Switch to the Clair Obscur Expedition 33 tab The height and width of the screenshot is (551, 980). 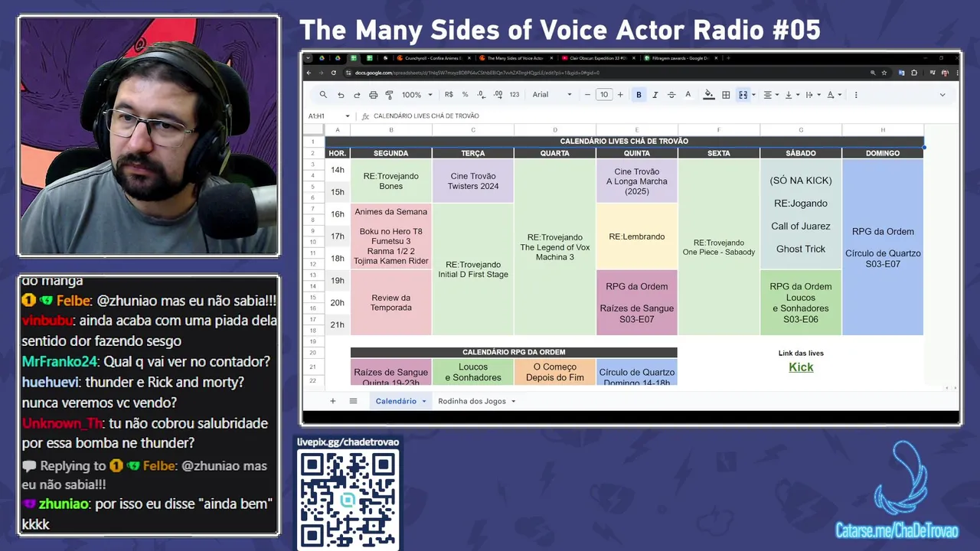click(596, 58)
